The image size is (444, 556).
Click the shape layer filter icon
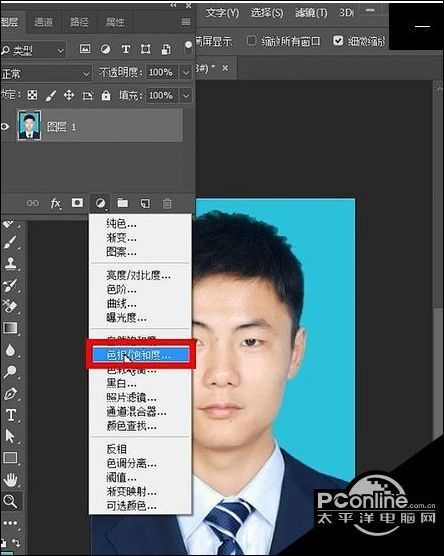point(145,49)
